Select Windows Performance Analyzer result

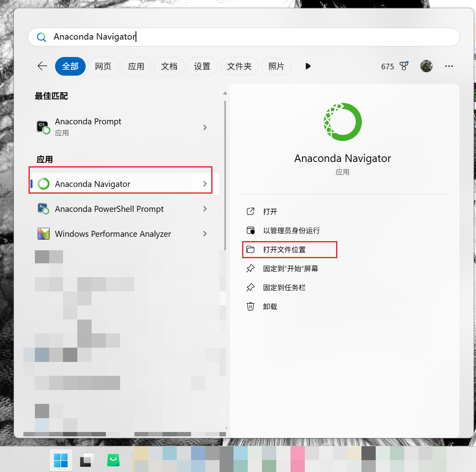click(124, 234)
